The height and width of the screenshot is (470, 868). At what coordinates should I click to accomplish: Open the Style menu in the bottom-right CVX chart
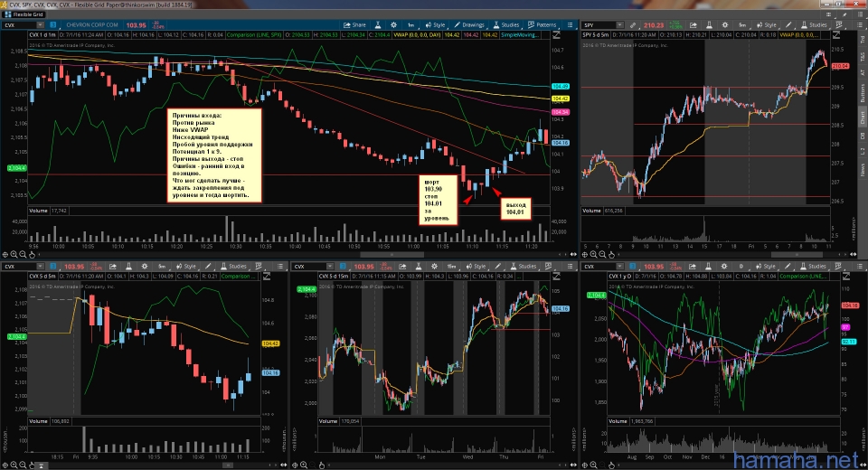(766, 267)
